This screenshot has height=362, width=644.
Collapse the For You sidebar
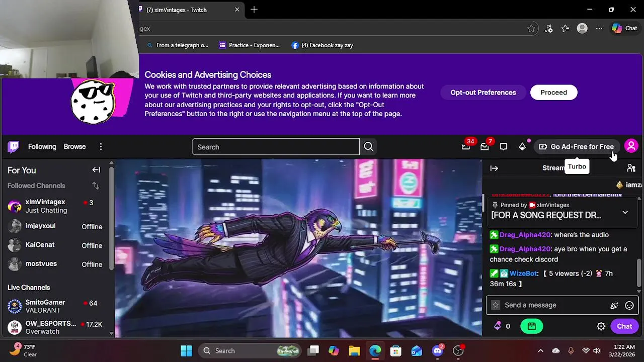(x=96, y=170)
